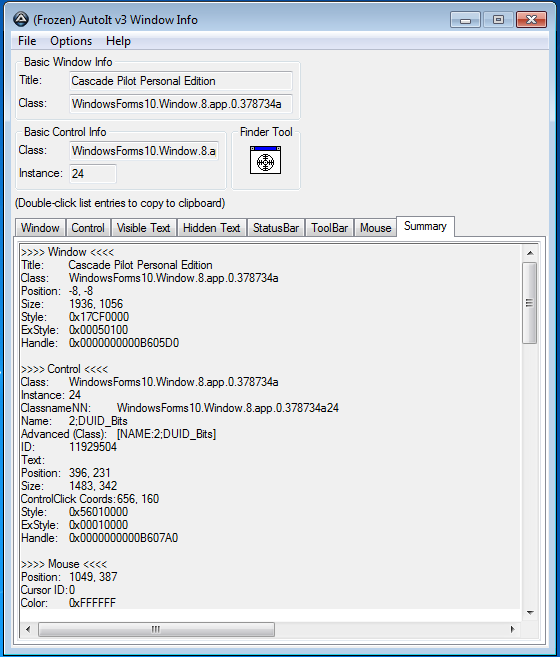Click the horizontal scrollbar left arrow
Image resolution: width=560 pixels, height=657 pixels.
[x=28, y=629]
